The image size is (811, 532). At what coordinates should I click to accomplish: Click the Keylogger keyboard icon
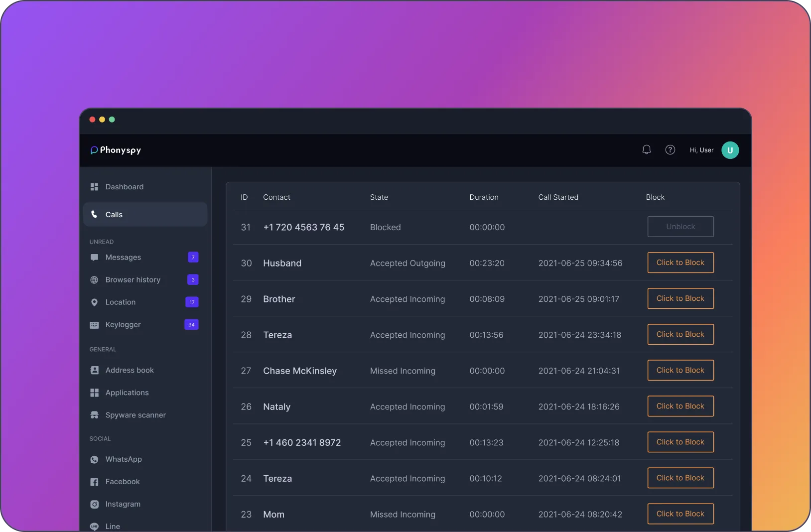coord(94,325)
